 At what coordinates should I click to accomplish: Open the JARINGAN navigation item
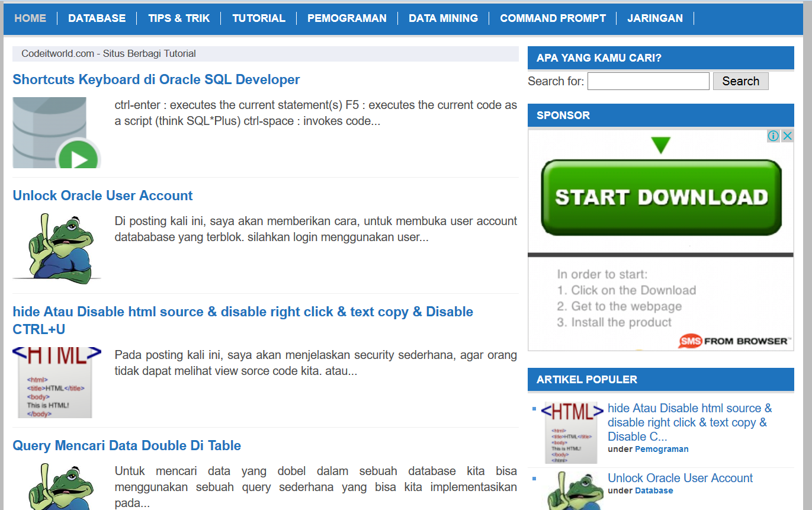coord(655,18)
